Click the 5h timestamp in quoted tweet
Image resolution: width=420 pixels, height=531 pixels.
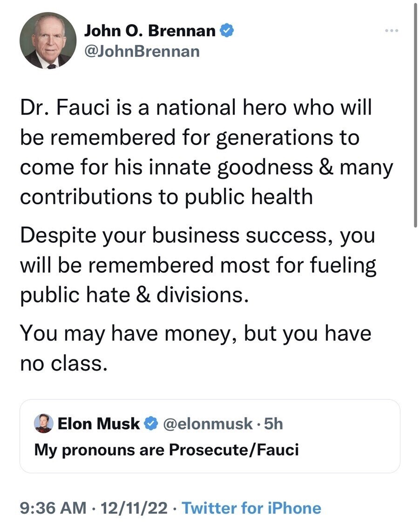point(274,423)
